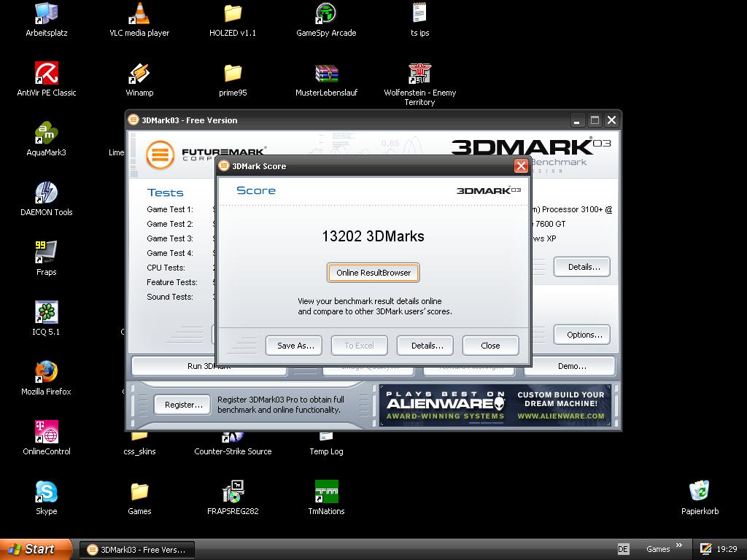
Task: Click the Games toolbar label in taskbar
Action: [658, 549]
